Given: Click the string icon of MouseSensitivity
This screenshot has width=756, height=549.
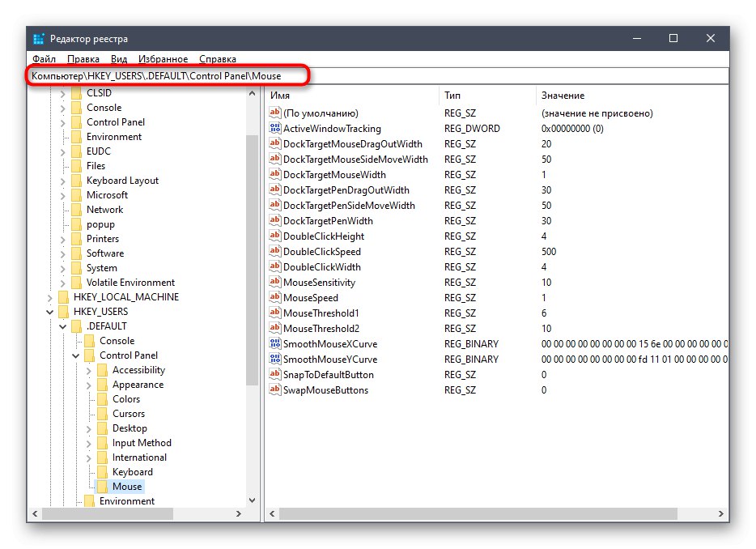Looking at the screenshot, I should click(x=275, y=283).
